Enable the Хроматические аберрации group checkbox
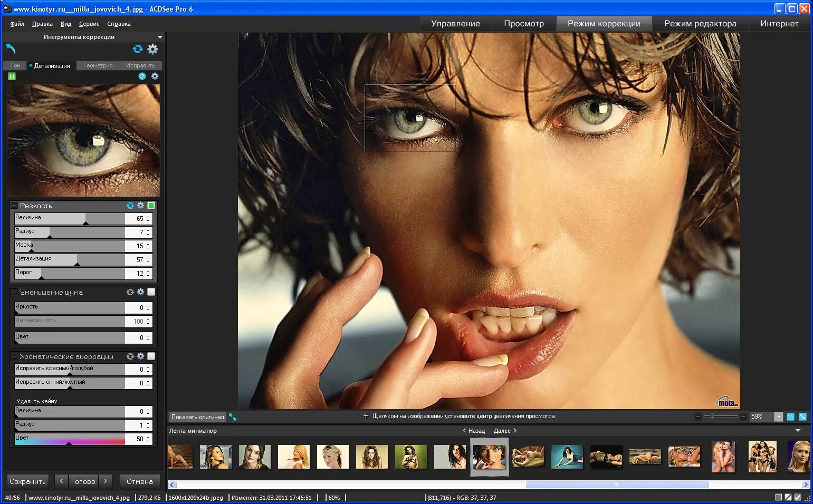 point(151,356)
